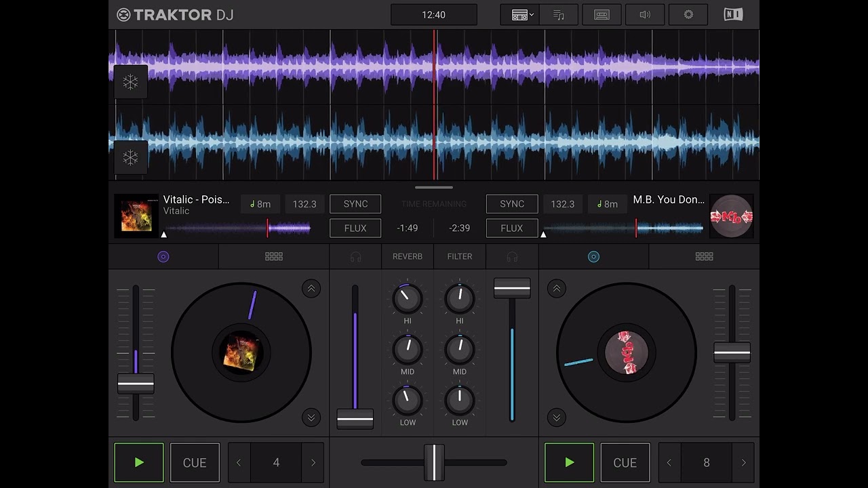Image resolution: width=868 pixels, height=488 pixels.
Task: Click the crossfader handle
Action: [x=434, y=462]
